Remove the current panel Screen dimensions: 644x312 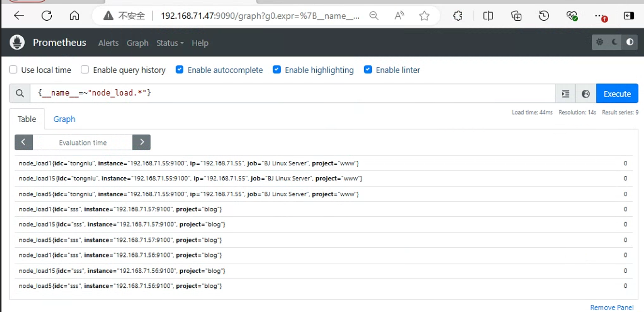click(612, 307)
